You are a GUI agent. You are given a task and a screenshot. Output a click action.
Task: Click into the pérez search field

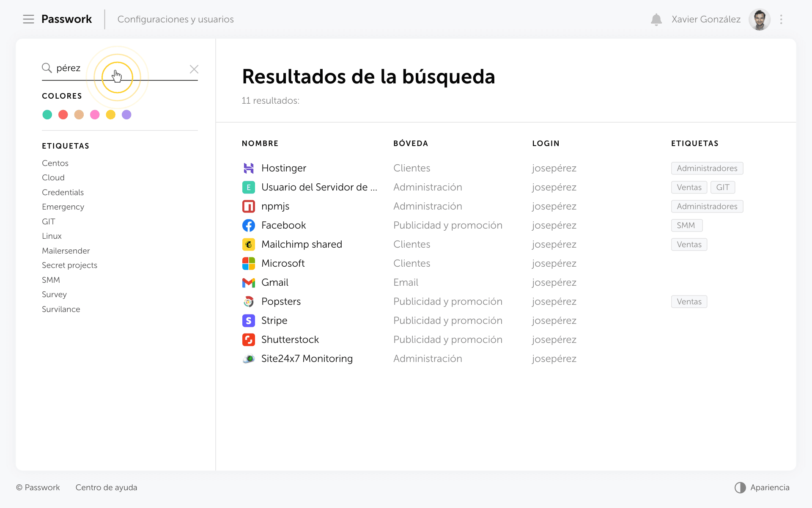coord(120,69)
